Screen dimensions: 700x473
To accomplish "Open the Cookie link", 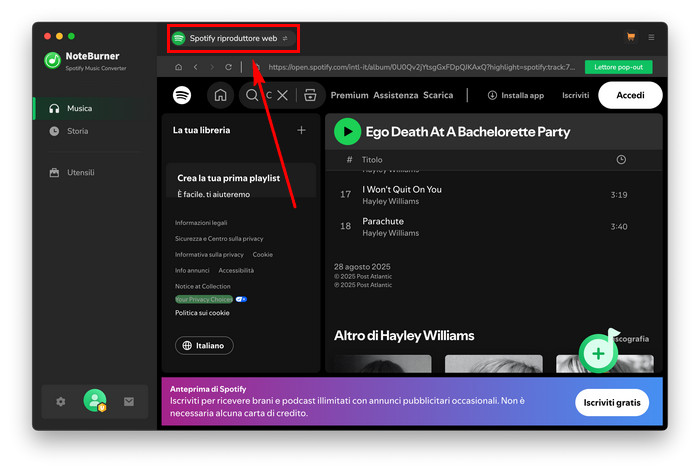I will pyautogui.click(x=262, y=255).
